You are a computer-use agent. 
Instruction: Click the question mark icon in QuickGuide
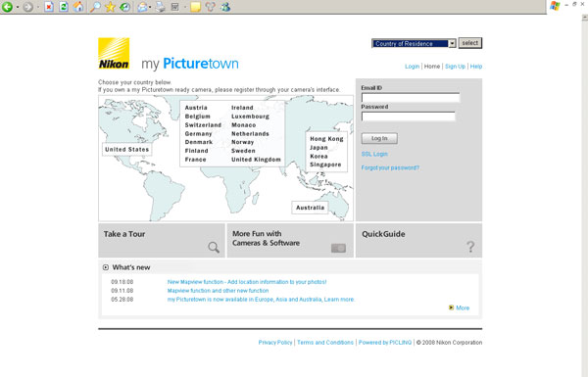470,247
